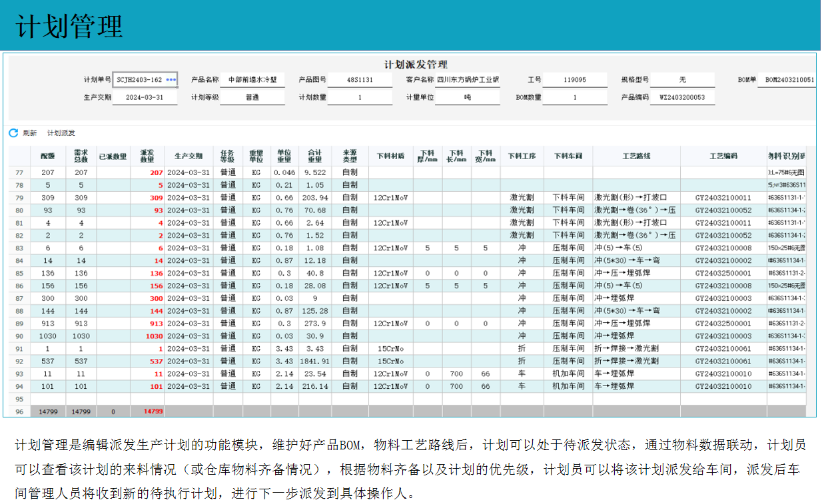Click the 物料识别码 column header
Screen dimensions: 822x504
pos(787,156)
